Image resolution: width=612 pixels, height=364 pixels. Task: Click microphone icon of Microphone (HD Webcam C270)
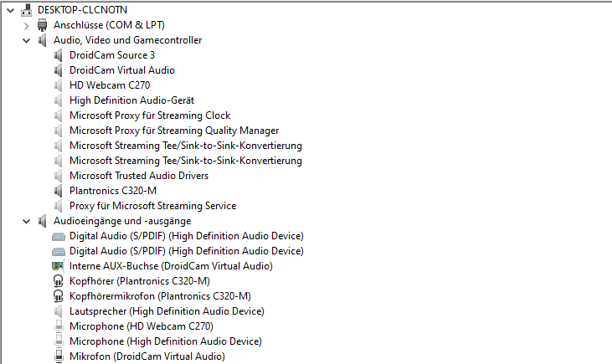(59, 326)
